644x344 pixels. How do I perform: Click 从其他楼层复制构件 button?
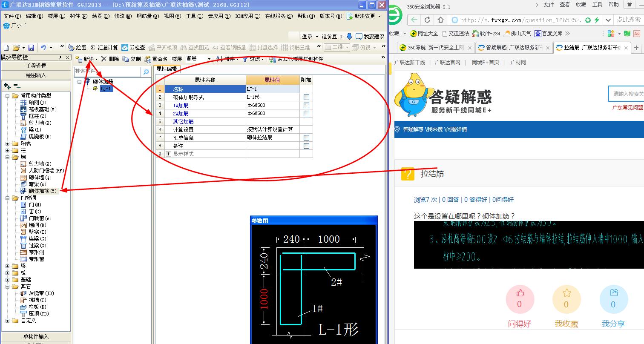click(297, 59)
